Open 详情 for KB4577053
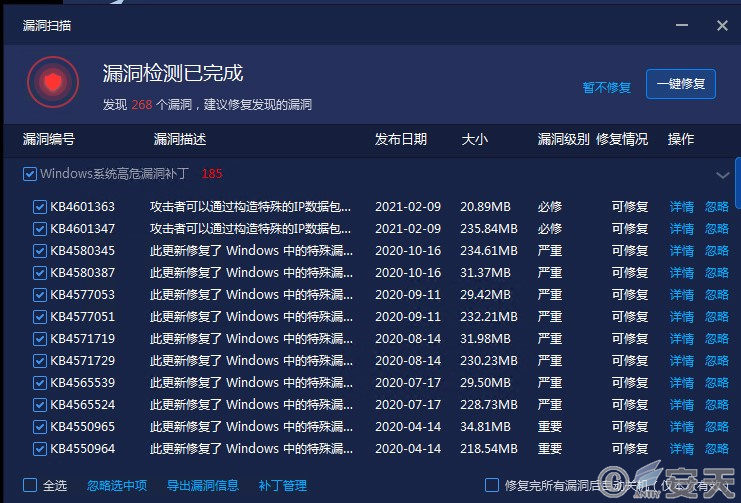 (681, 295)
